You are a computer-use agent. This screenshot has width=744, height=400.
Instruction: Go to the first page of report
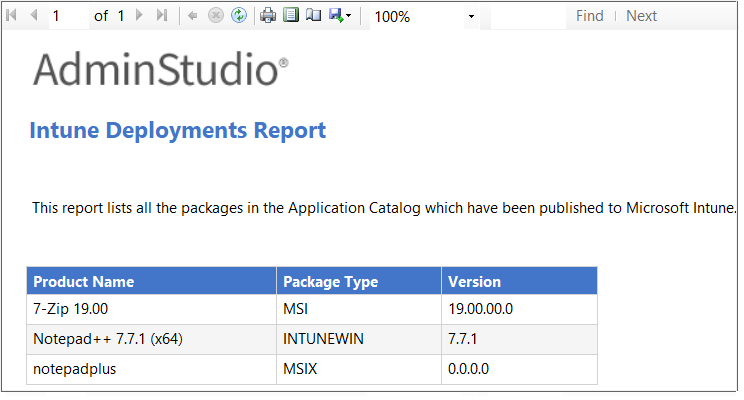click(x=12, y=16)
